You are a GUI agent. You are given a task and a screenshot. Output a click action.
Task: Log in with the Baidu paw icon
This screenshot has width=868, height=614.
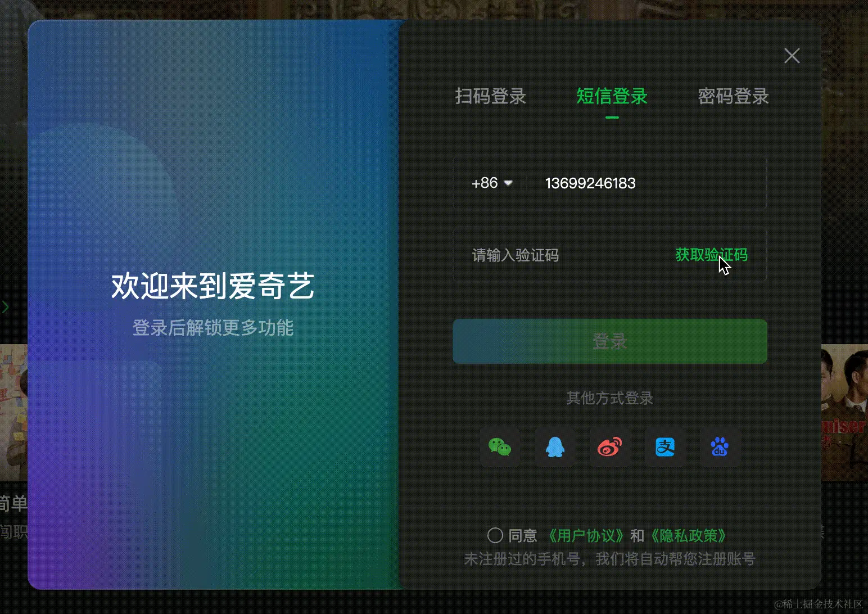point(720,447)
